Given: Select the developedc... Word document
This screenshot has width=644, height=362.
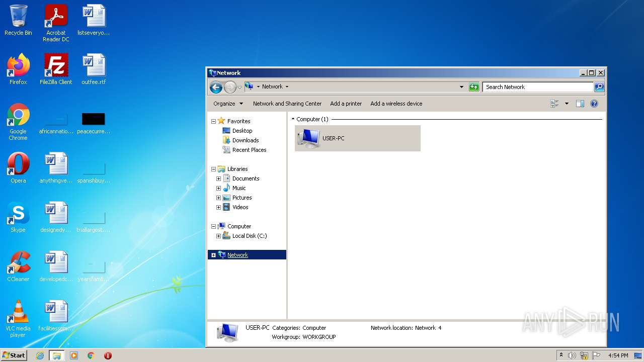Looking at the screenshot, I should click(x=56, y=266).
